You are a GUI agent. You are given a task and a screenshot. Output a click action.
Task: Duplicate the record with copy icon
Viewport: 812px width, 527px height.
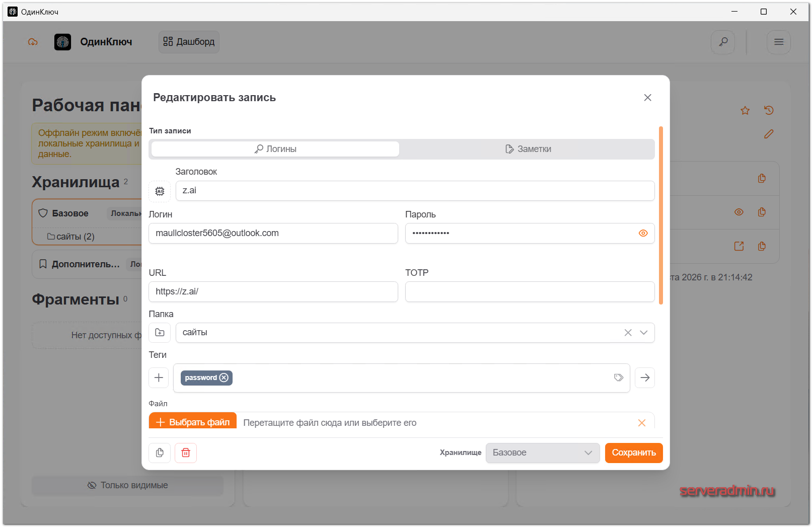click(x=160, y=453)
